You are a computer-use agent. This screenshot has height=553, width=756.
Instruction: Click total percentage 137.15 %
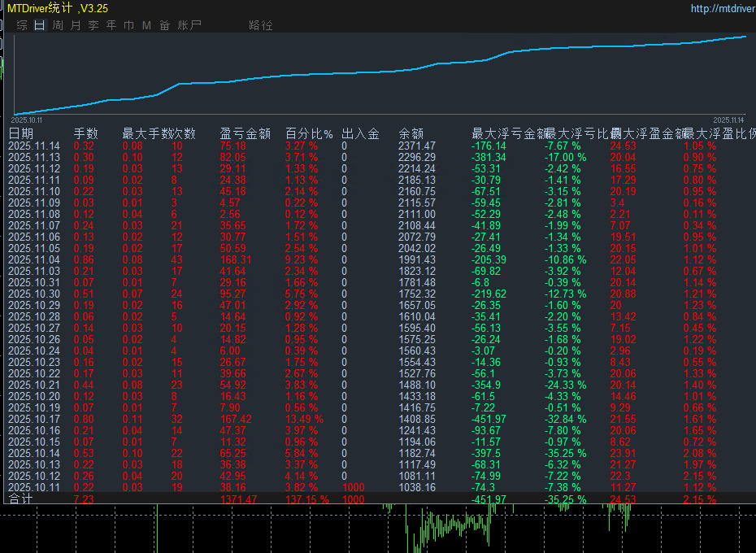pos(307,499)
